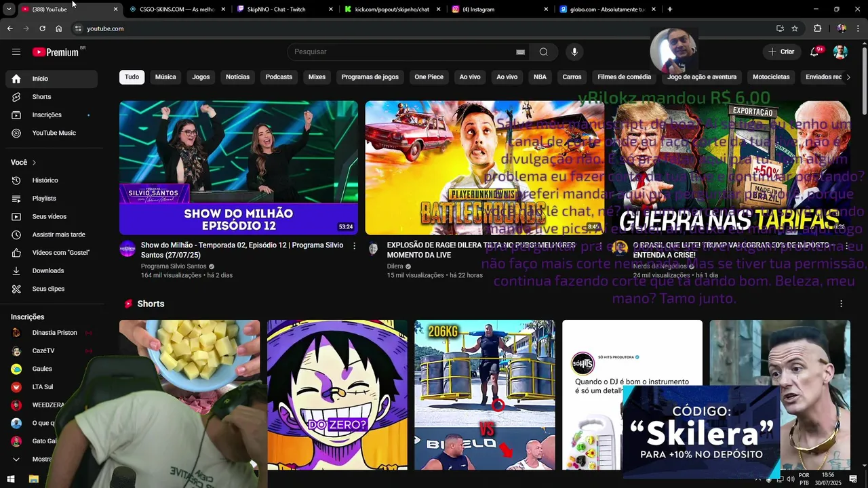Show more category chips with right arrow
Image resolution: width=868 pixels, height=488 pixels.
tap(848, 77)
